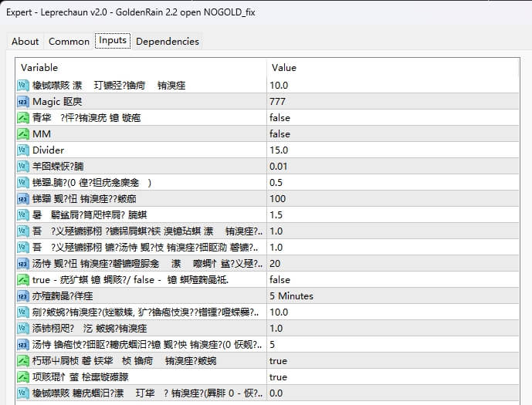Switch to the Common tab
The width and height of the screenshot is (532, 405).
69,42
